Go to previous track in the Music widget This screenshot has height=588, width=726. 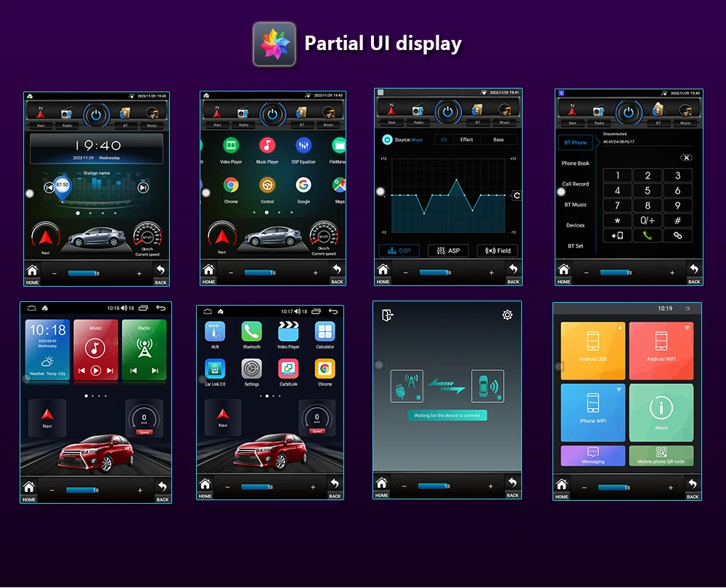[81, 370]
